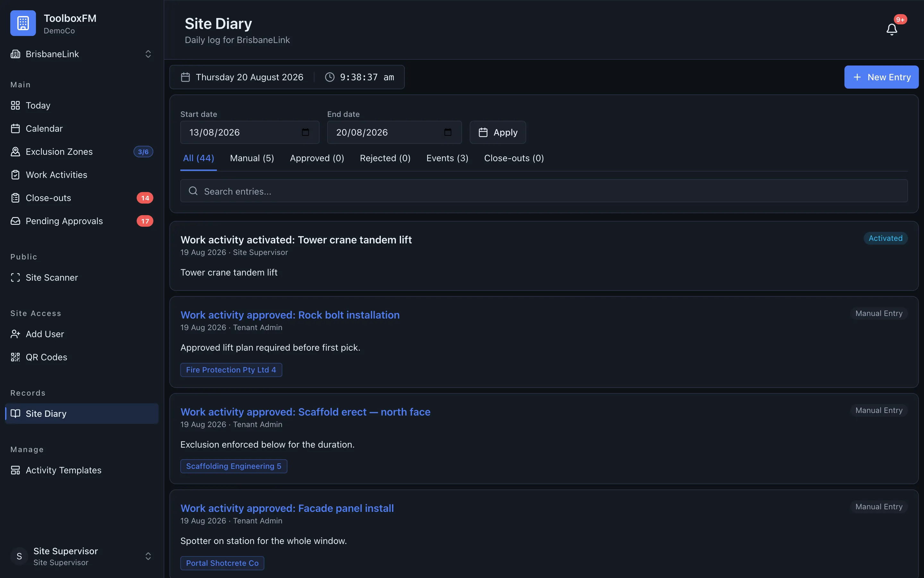Click the Site Scanner frame icon
The image size is (924, 578).
pyautogui.click(x=15, y=277)
